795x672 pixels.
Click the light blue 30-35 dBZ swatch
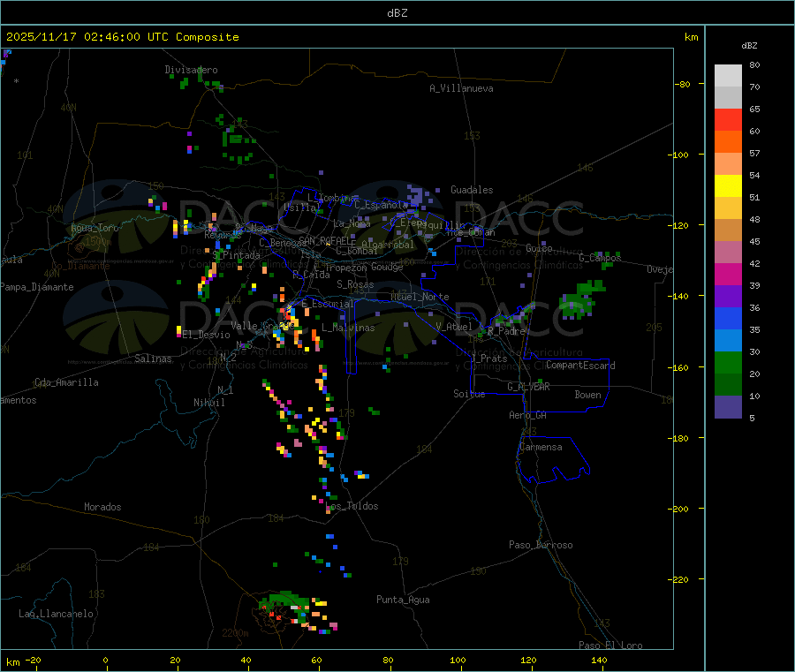(728, 341)
